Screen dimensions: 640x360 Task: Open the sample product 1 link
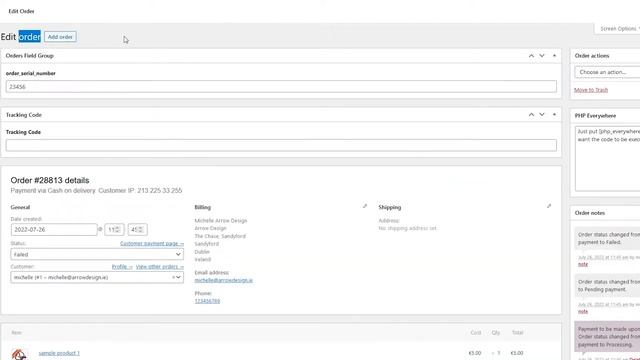click(59, 353)
